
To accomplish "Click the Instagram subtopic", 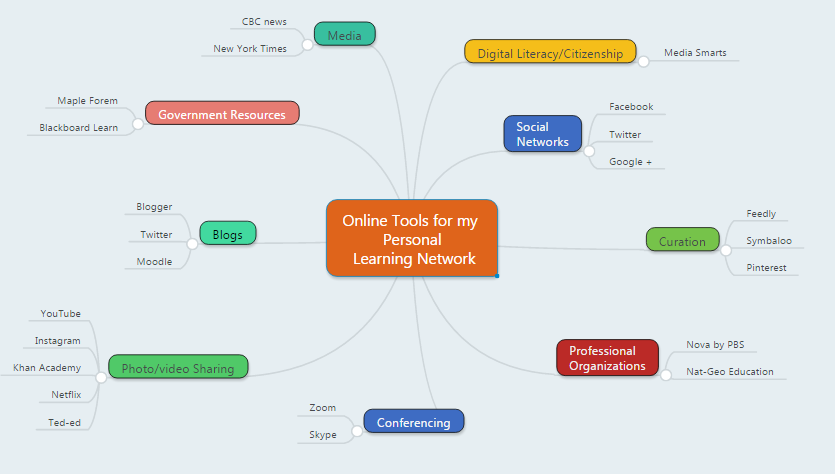I will [58, 341].
